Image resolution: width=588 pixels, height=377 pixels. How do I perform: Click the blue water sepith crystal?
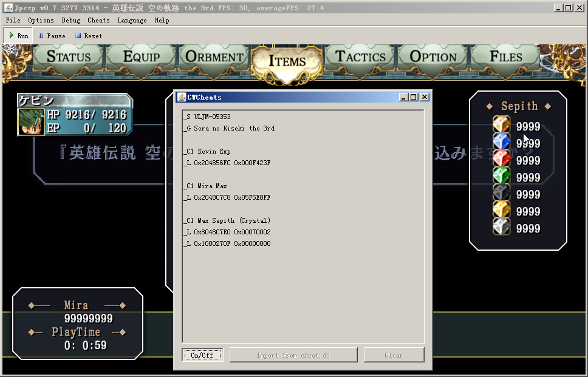(501, 142)
